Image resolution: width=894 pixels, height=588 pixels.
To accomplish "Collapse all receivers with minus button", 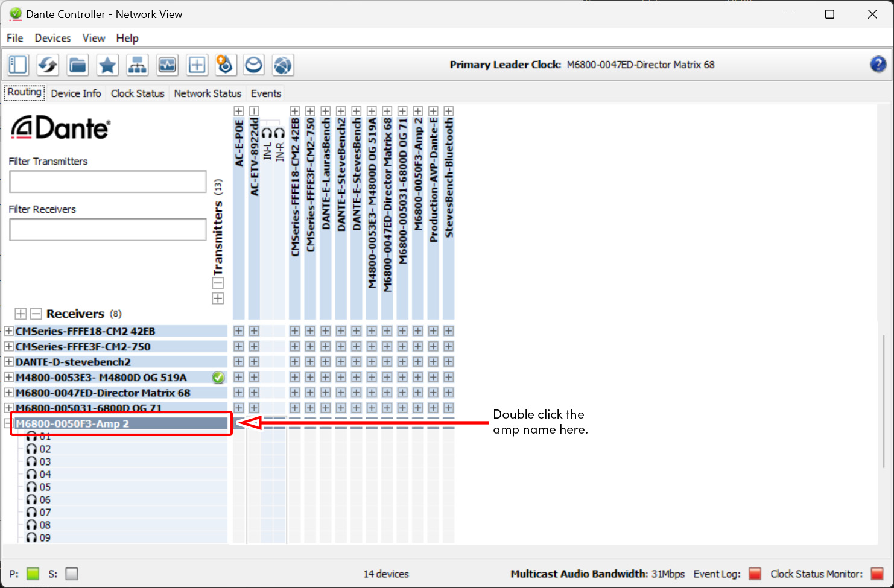I will point(36,314).
